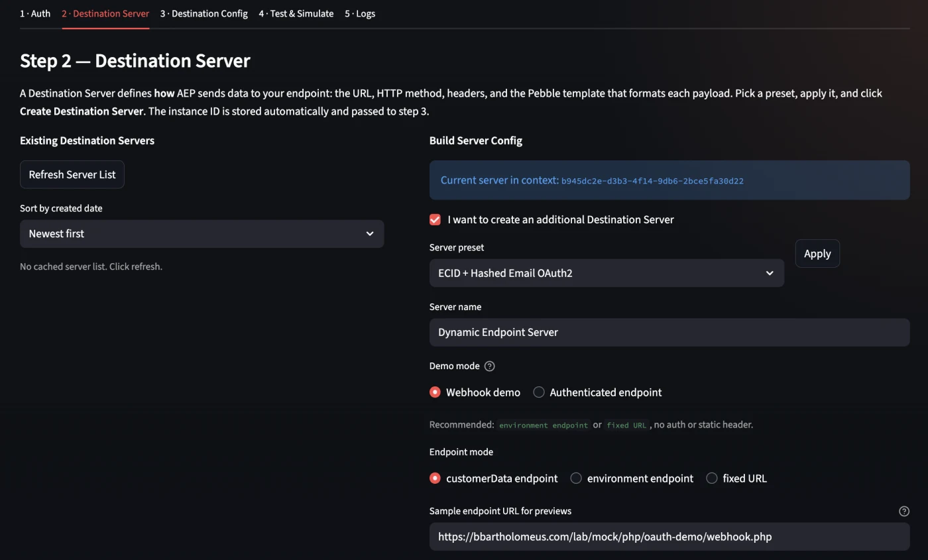The image size is (928, 560).
Task: Select customerData endpoint mode
Action: point(435,478)
